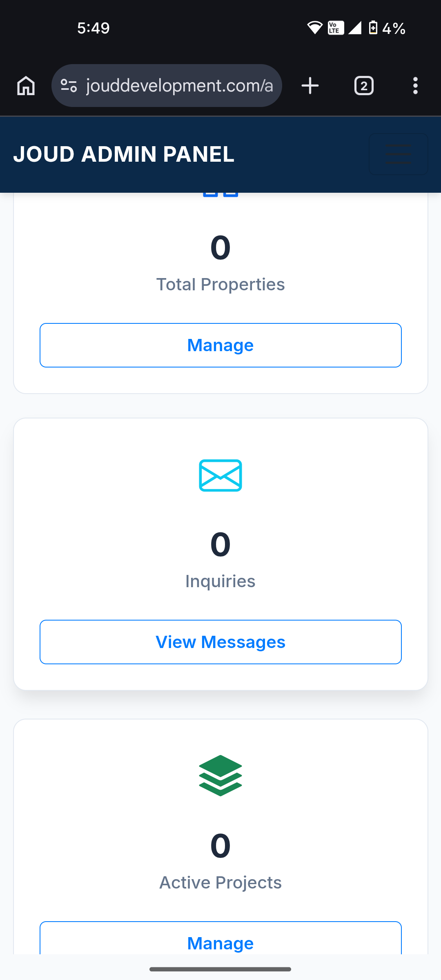441x980 pixels.
Task: Focus the jouddevelopment.com address bar
Action: click(x=180, y=86)
